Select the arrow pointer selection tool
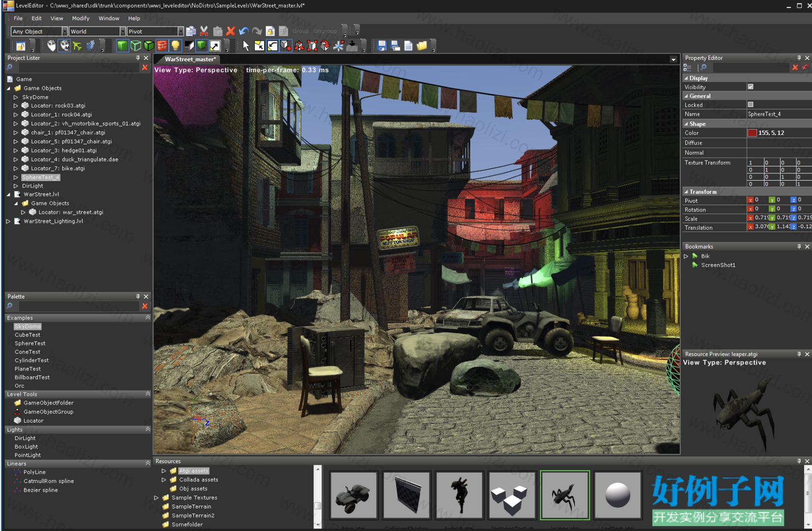The width and height of the screenshot is (812, 531). (x=246, y=46)
